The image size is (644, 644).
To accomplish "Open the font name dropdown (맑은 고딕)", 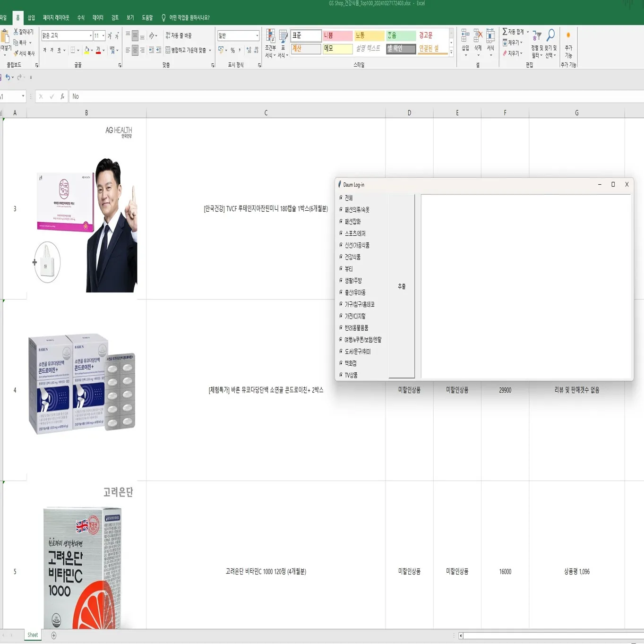I will pyautogui.click(x=90, y=36).
